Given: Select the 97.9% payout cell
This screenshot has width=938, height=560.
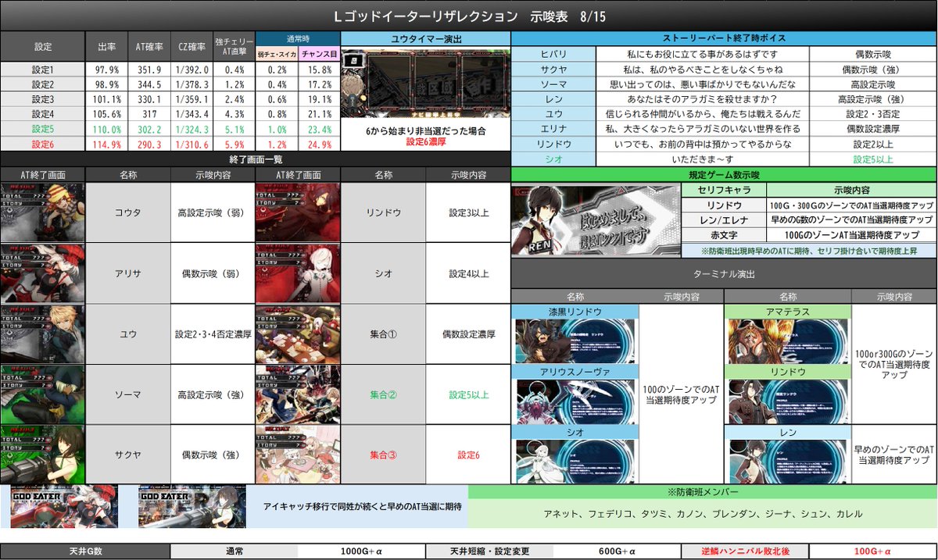Looking at the screenshot, I should tap(106, 70).
